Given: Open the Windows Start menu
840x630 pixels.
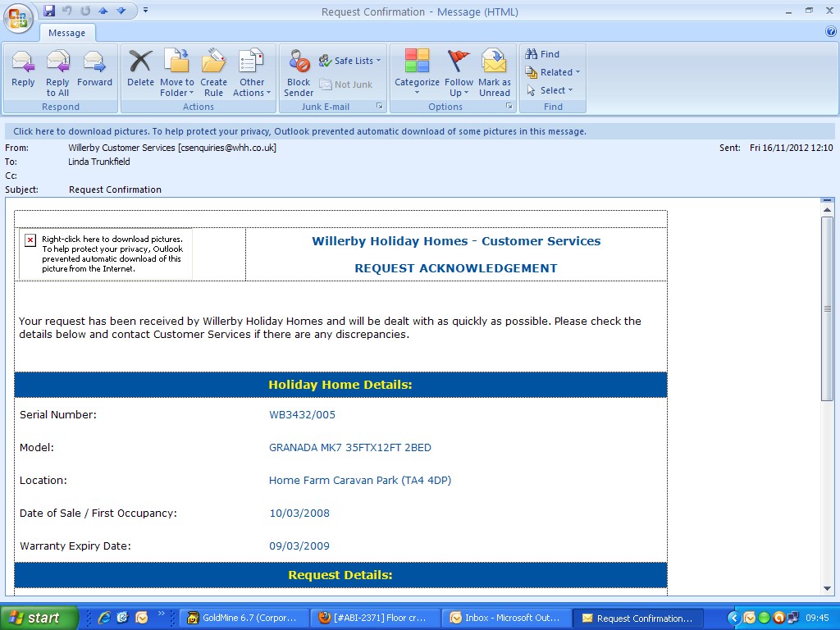Looking at the screenshot, I should 39,618.
